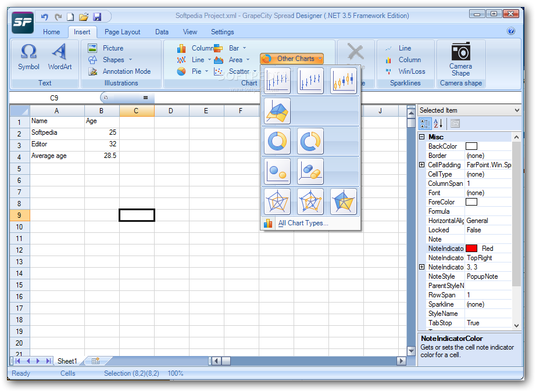
Task: Go to last sheet navigation arrow
Action: click(x=48, y=361)
